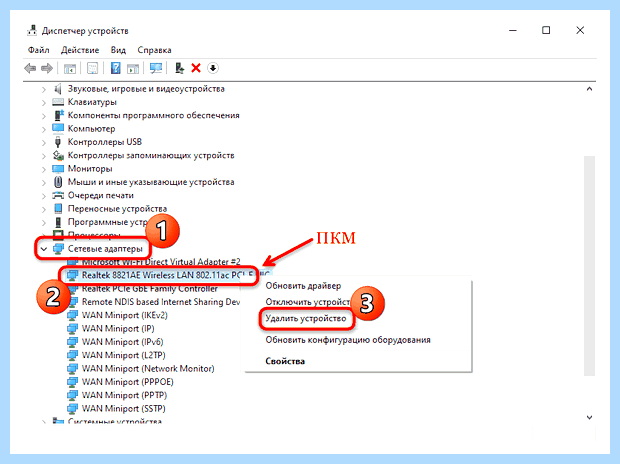Screen dimensions: 620x464
Task: Click the Компьютер monitor icon
Action: coord(58,129)
